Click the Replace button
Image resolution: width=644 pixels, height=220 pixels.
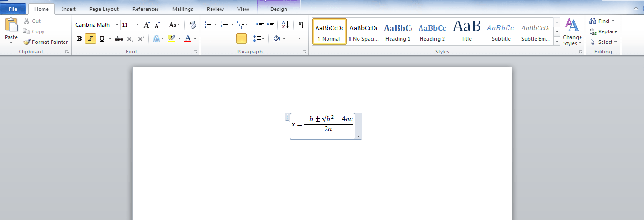coord(603,31)
